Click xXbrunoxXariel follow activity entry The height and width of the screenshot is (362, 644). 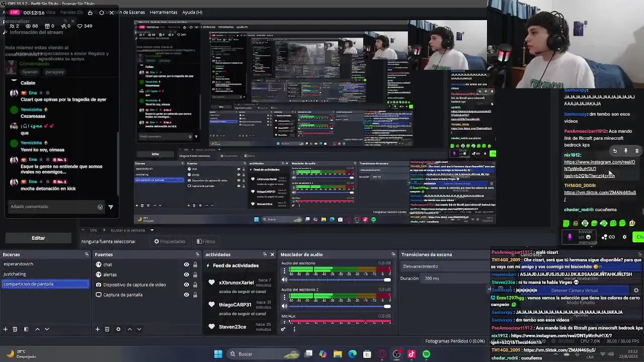[240, 287]
